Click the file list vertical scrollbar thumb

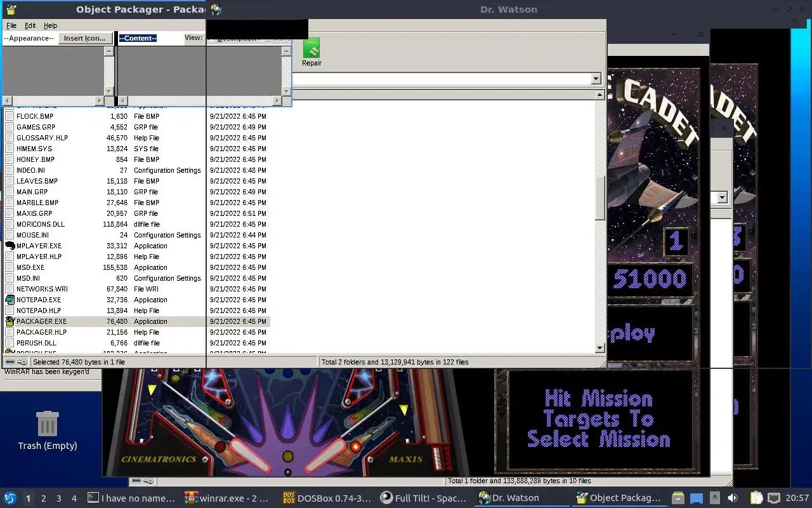600,197
